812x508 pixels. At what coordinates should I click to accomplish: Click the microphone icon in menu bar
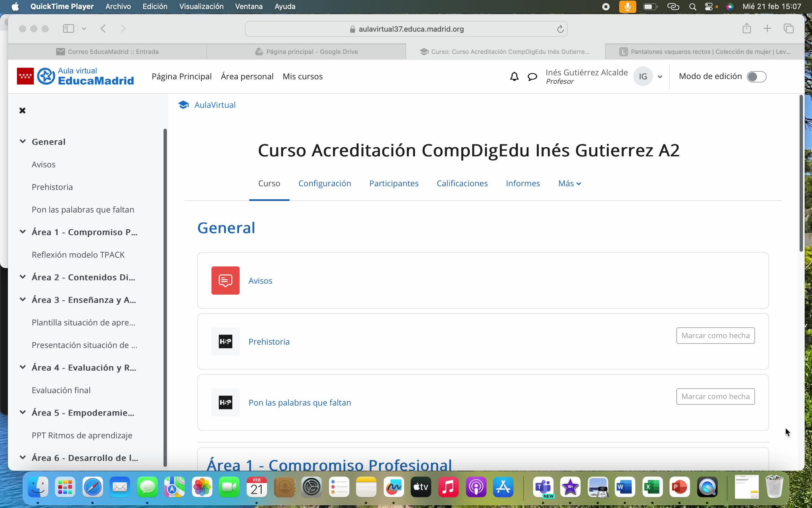(x=627, y=7)
